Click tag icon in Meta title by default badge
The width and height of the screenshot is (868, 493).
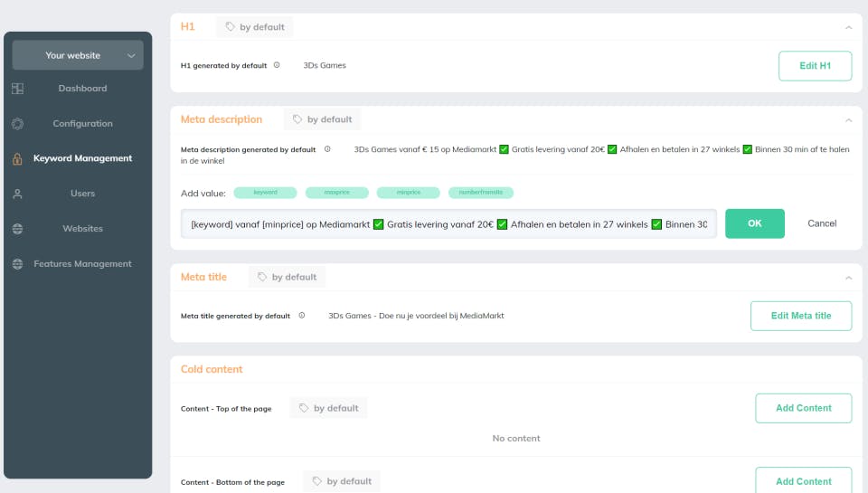[262, 277]
